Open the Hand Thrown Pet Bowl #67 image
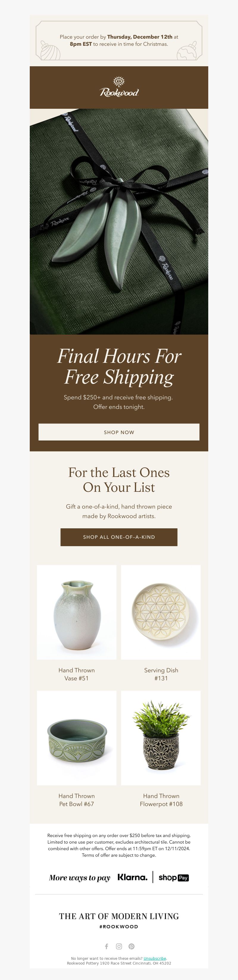 tap(76, 738)
